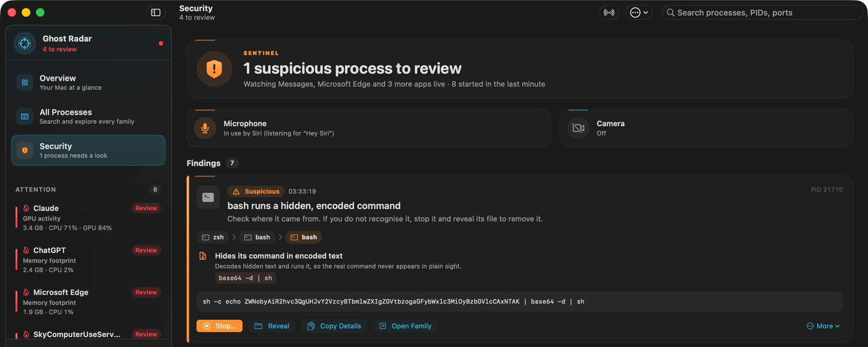
Task: Click the full sh -c echo command line
Action: pyautogui.click(x=519, y=302)
